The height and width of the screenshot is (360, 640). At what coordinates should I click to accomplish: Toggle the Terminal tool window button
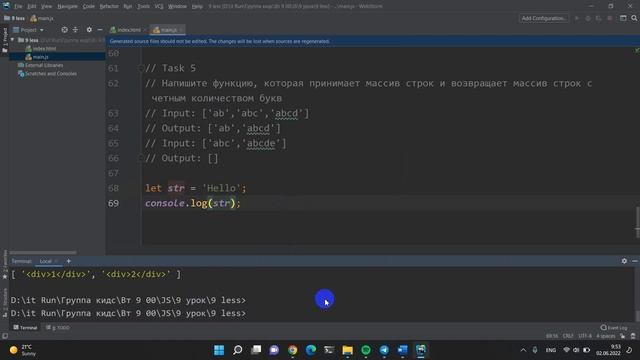(25, 327)
